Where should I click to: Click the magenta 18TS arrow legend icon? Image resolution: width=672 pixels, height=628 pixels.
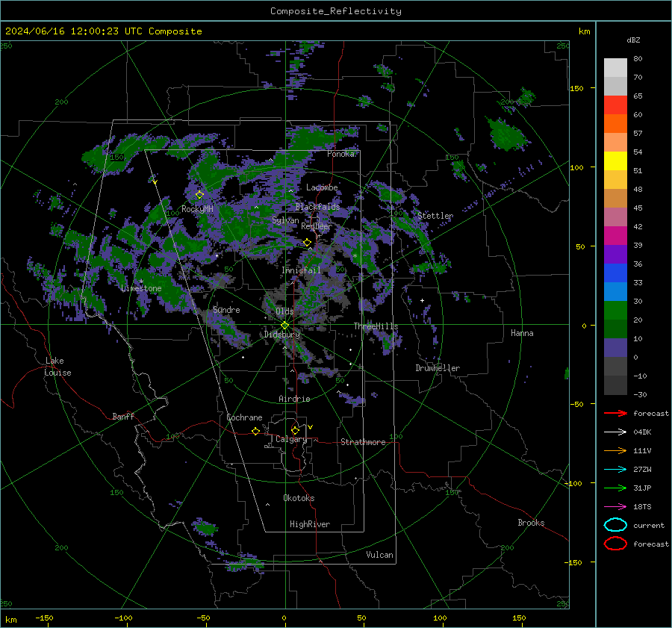(x=615, y=507)
